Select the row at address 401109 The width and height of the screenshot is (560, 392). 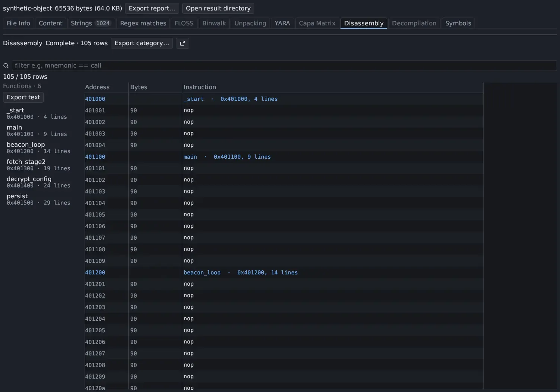pyautogui.click(x=284, y=261)
